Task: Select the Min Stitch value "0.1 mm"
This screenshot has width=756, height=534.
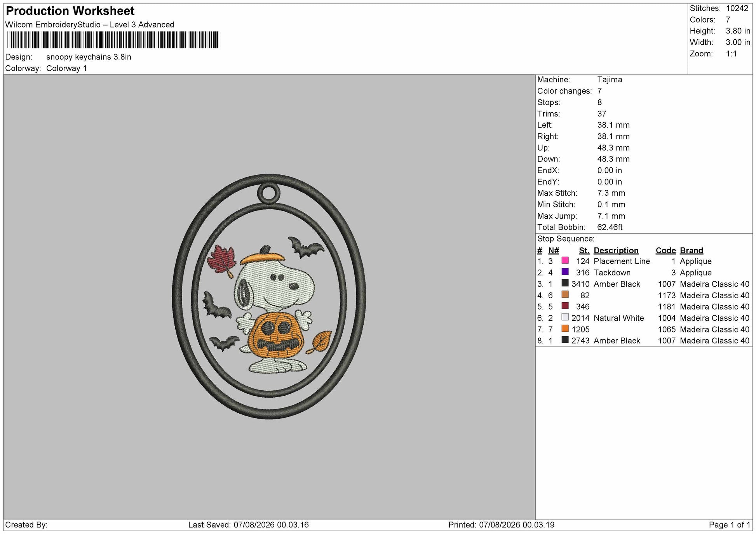Action: pos(611,205)
